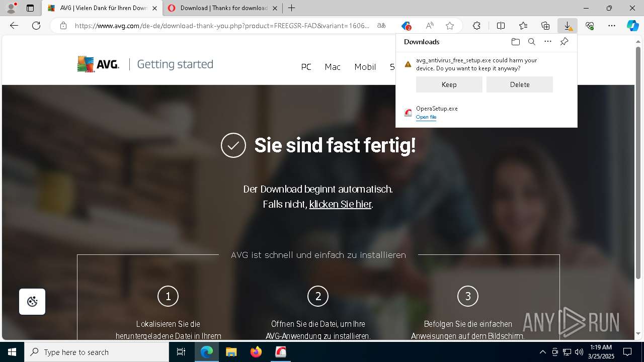View site information lock icon
The height and width of the screenshot is (362, 644).
point(63,26)
